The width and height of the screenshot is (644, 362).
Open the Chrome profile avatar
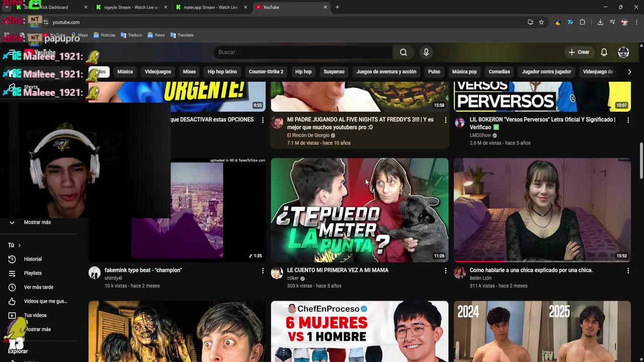(x=624, y=22)
